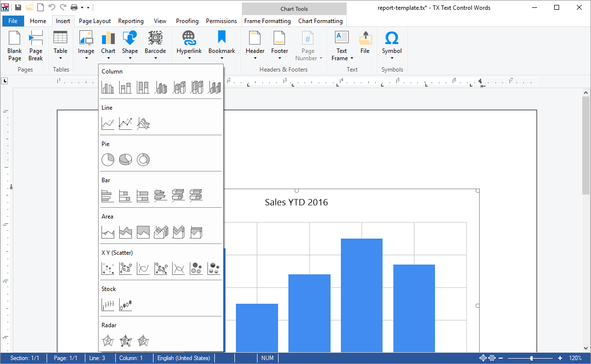The height and width of the screenshot is (364, 591).
Task: Insert a line chart with markers
Action: tap(126, 123)
